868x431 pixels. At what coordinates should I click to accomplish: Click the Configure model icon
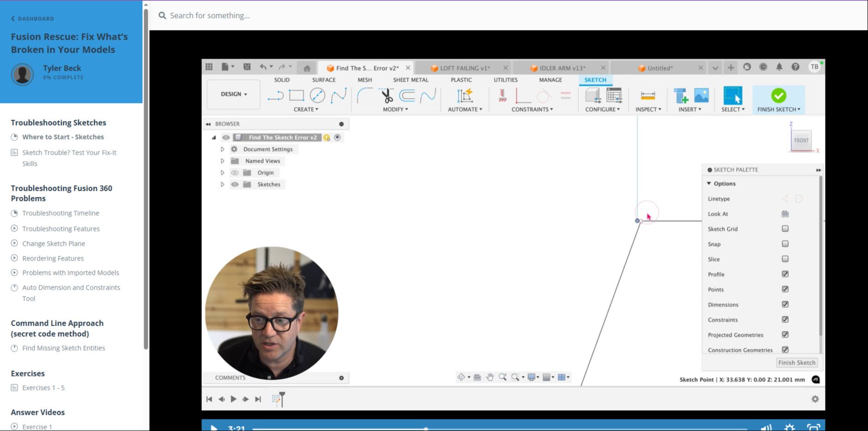(593, 96)
